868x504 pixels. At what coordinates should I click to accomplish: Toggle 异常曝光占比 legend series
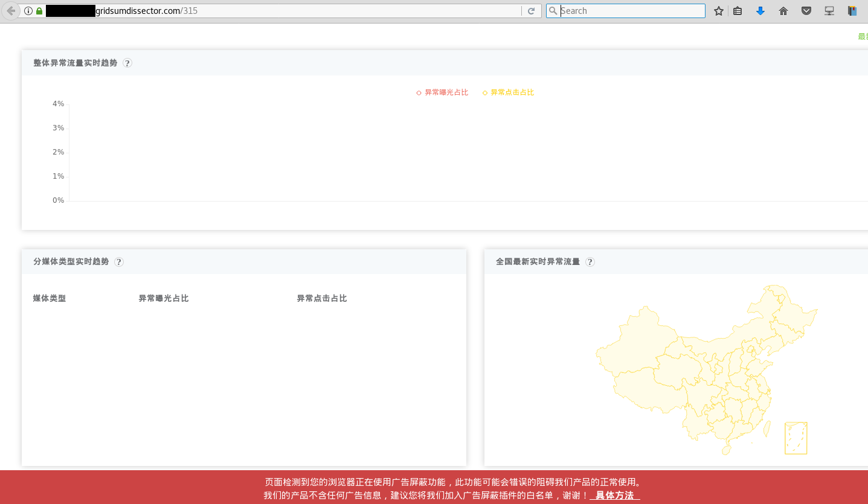442,92
